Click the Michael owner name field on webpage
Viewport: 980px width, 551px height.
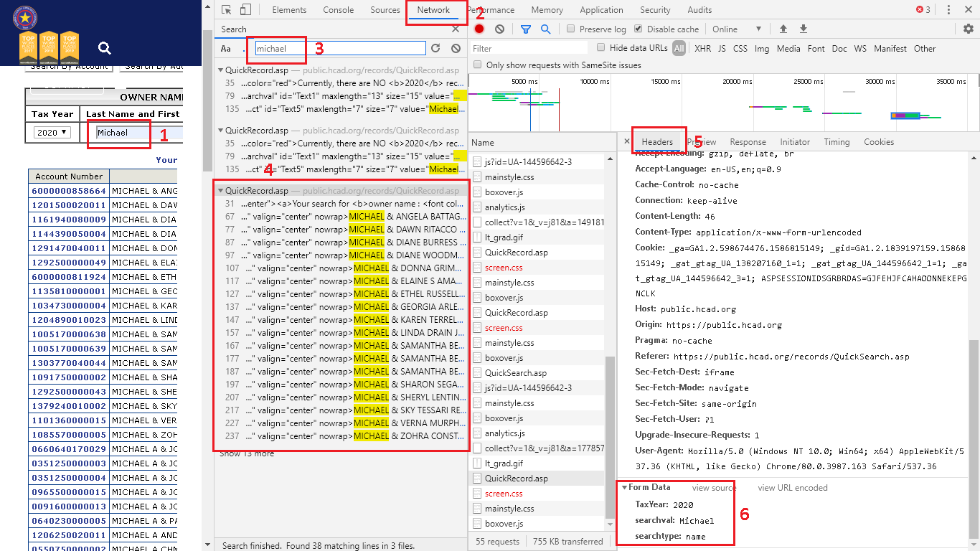click(x=138, y=133)
